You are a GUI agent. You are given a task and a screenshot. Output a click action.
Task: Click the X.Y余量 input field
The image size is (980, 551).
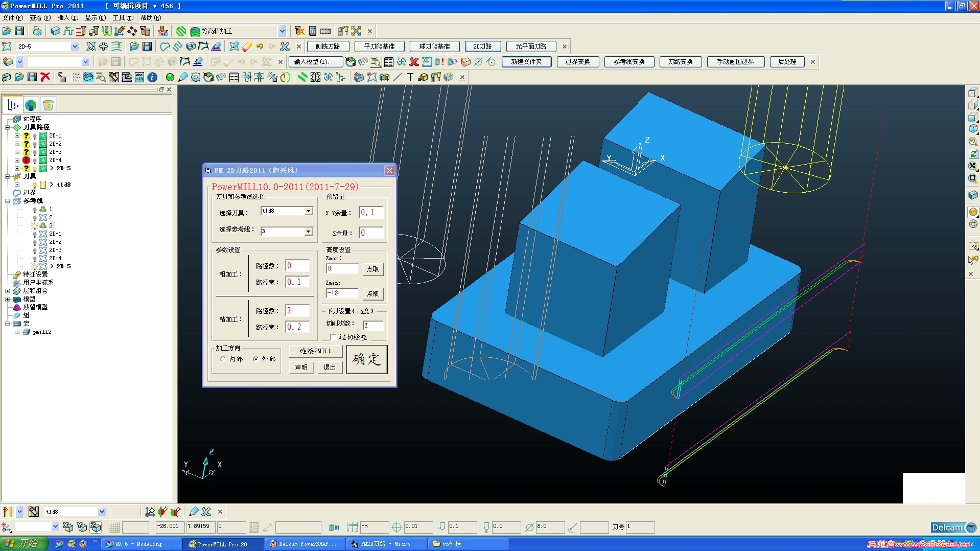tap(371, 213)
